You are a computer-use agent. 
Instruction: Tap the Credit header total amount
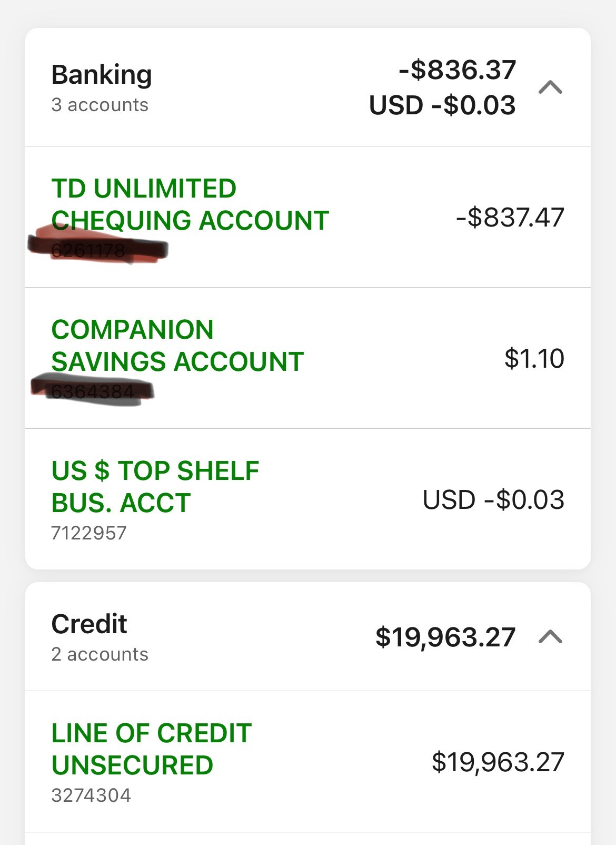445,637
